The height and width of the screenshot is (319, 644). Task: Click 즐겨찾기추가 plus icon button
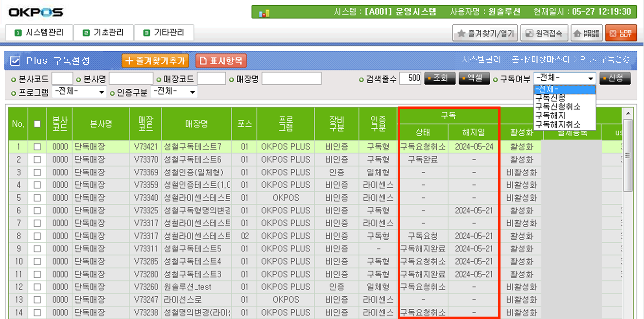155,60
